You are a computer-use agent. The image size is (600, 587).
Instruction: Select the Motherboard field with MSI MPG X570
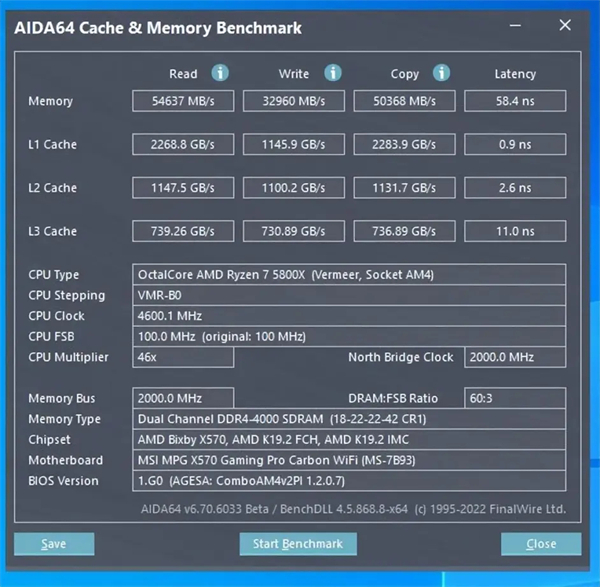[349, 460]
